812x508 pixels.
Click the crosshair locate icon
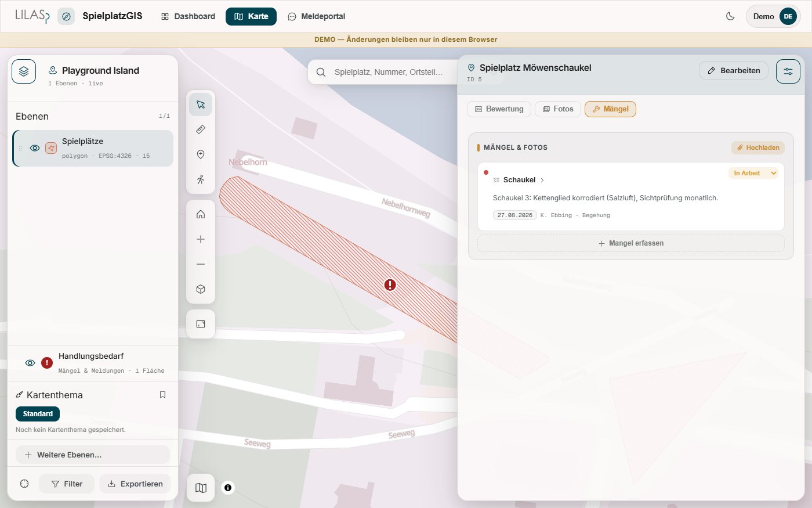[24, 484]
